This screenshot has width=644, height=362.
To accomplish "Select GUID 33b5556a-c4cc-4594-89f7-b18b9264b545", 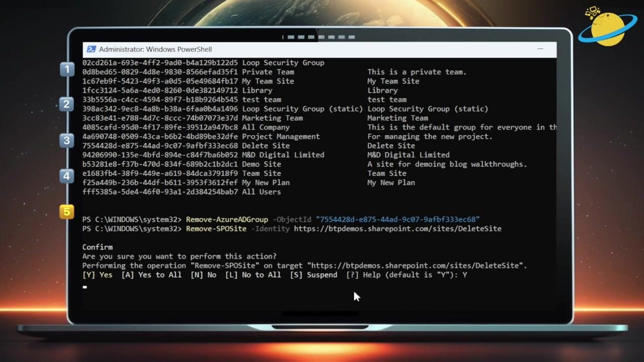I will (x=160, y=100).
